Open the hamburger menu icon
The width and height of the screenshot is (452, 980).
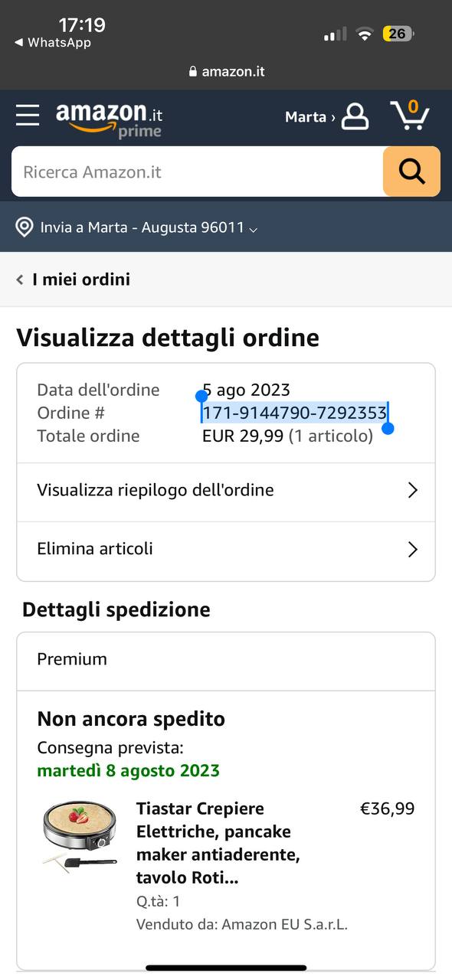[x=28, y=116]
